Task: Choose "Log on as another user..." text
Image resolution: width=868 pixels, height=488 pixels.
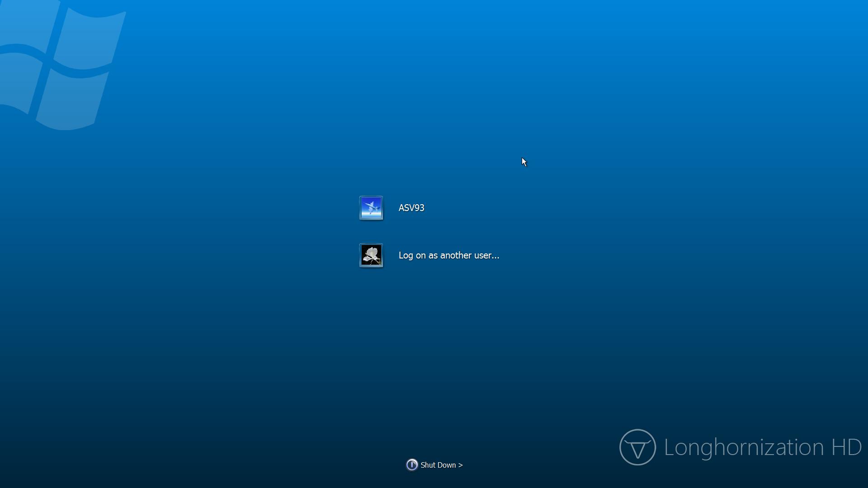Action: tap(449, 255)
